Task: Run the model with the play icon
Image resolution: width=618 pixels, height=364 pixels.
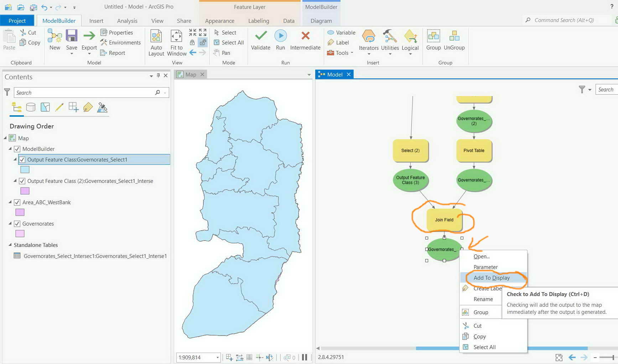Action: [x=281, y=36]
